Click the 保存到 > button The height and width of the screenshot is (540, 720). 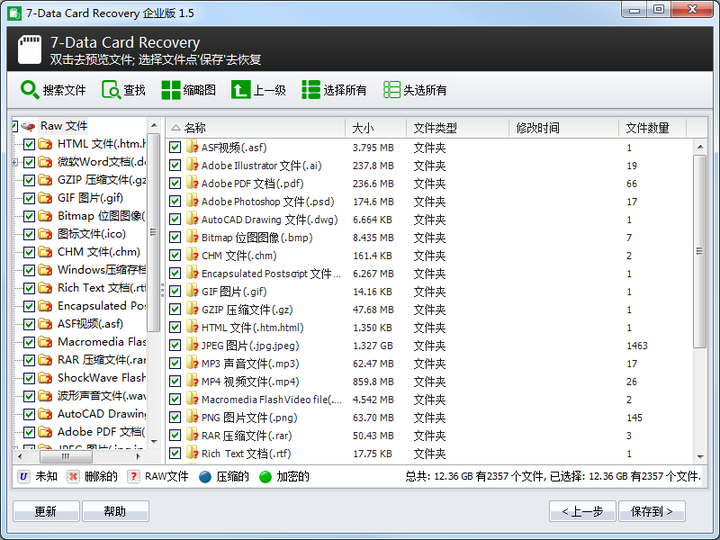point(652,511)
